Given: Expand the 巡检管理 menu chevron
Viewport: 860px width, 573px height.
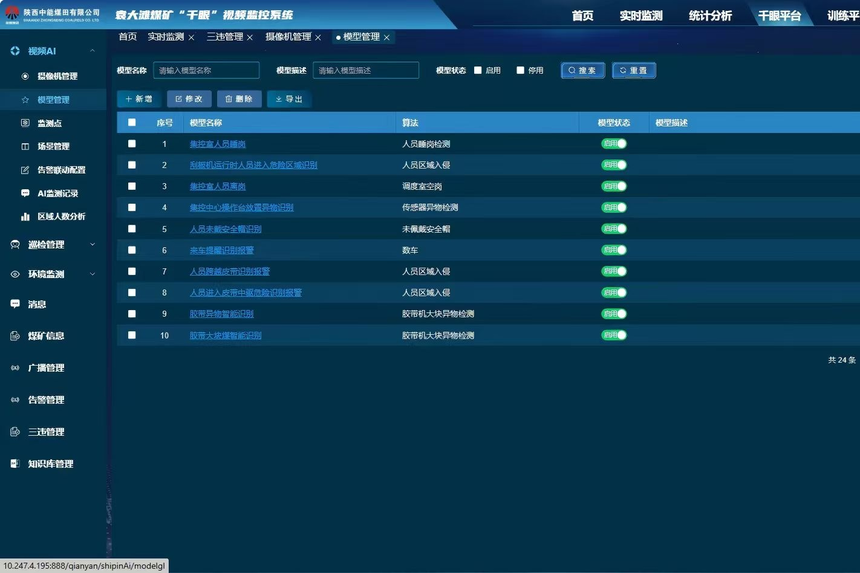Looking at the screenshot, I should click(92, 245).
